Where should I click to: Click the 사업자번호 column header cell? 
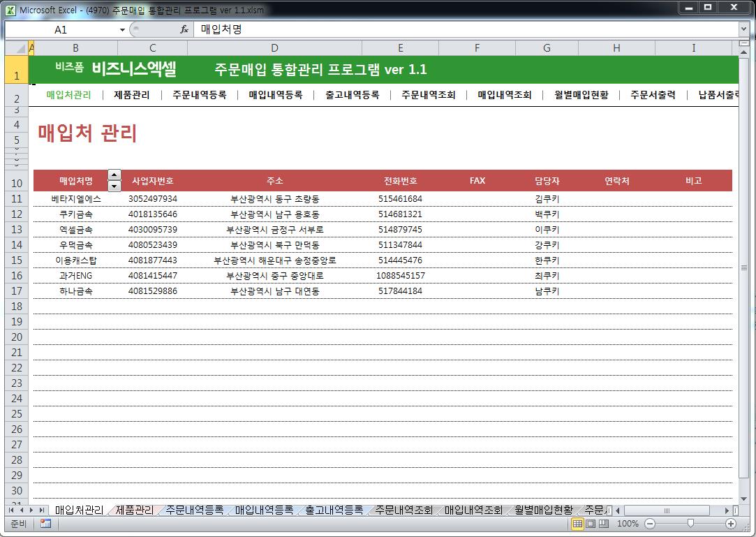152,181
